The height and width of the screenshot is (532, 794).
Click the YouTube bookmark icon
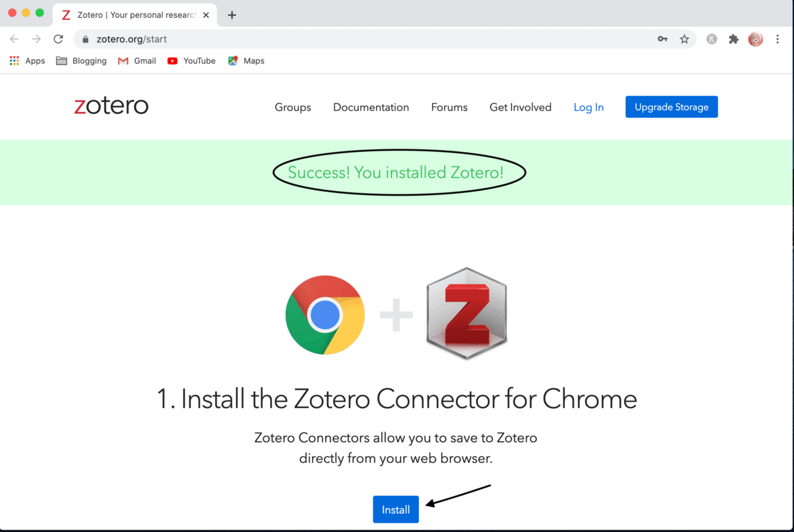click(172, 60)
